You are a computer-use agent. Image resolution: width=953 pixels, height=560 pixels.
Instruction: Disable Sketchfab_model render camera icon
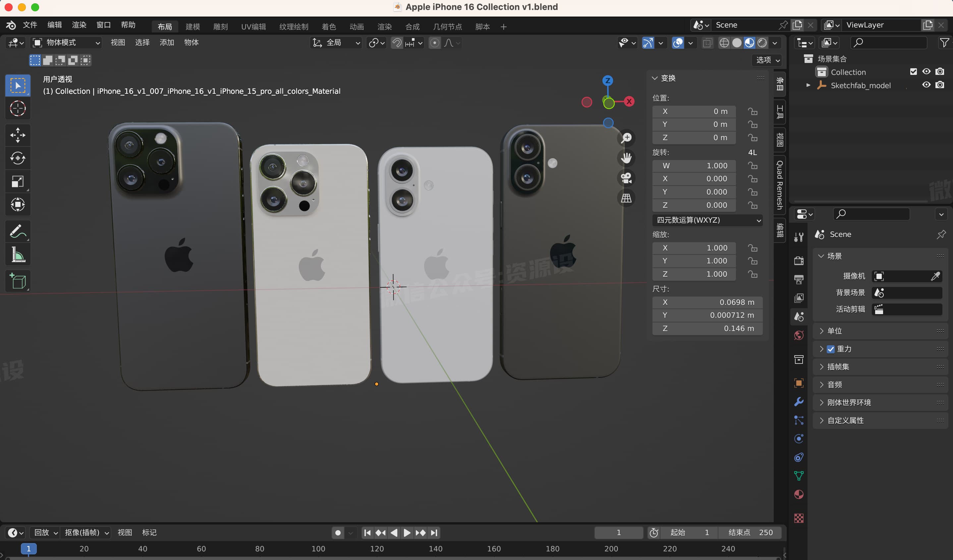(940, 85)
